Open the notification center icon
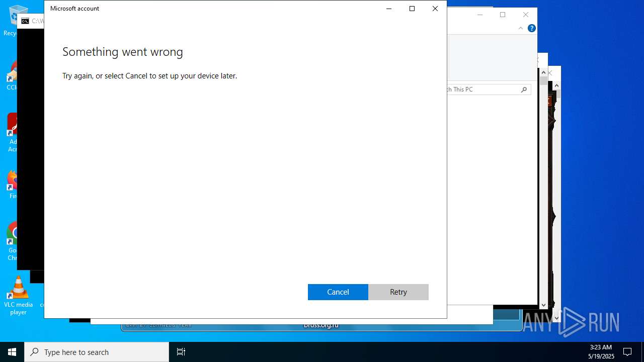The width and height of the screenshot is (644, 362). coord(627,352)
